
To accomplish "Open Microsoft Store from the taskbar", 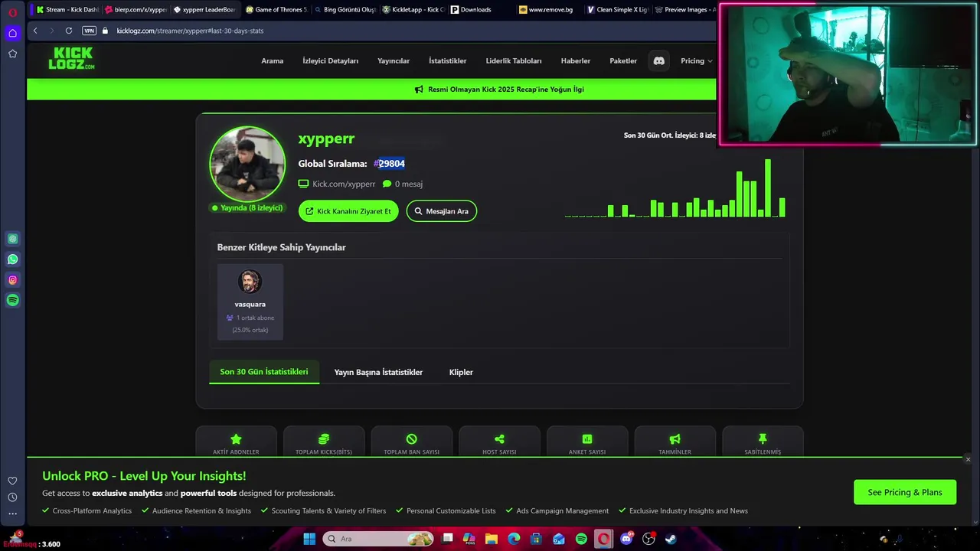I will pos(536,539).
